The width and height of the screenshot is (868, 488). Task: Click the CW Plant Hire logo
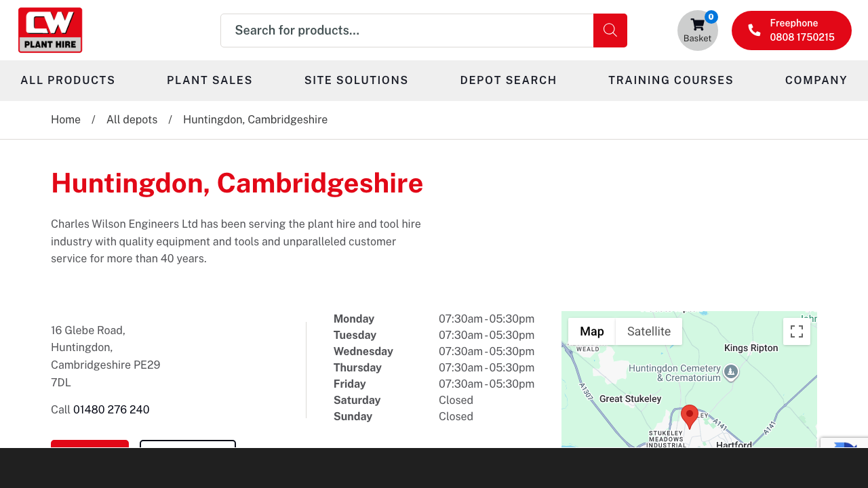(50, 30)
